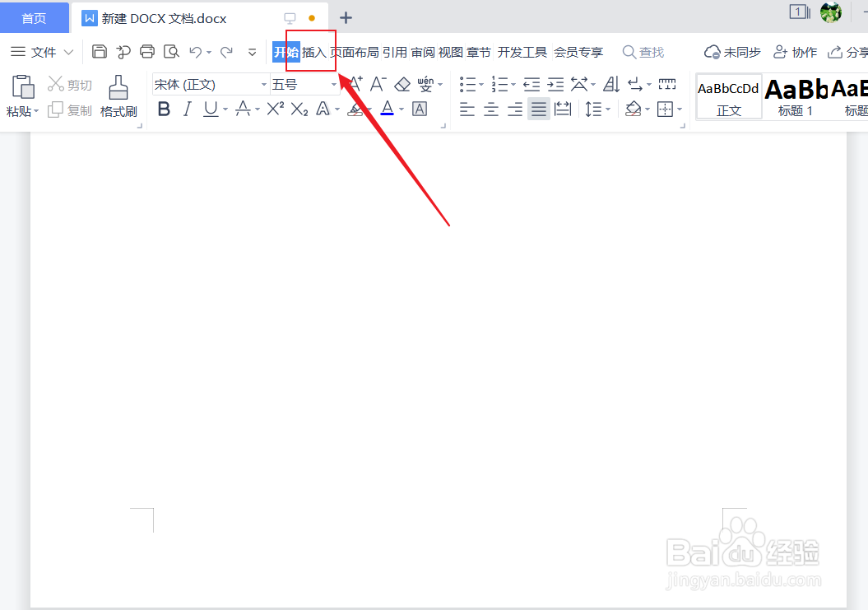
Task: Open Print Preview icon
Action: coord(171,52)
